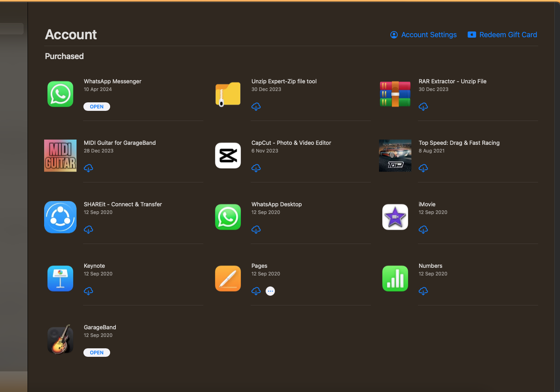560x392 pixels.
Task: Click the MIDI Guitar app icon
Action: coord(60,156)
